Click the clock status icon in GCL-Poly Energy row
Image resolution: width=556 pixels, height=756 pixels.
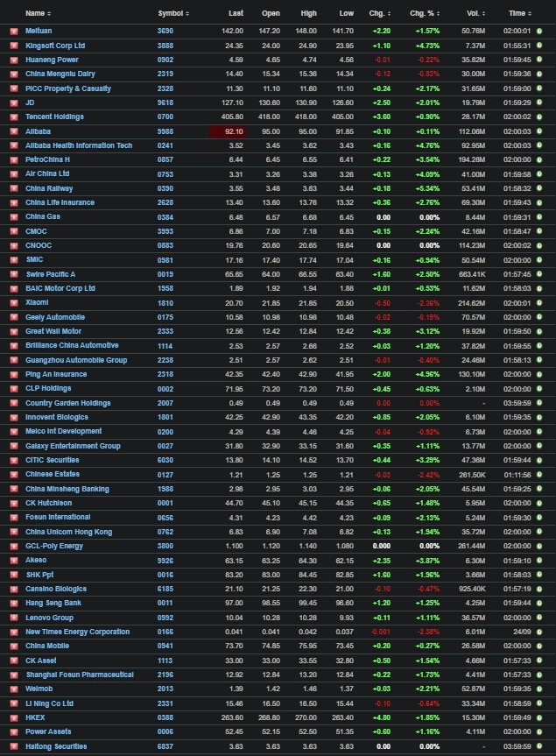tap(539, 546)
